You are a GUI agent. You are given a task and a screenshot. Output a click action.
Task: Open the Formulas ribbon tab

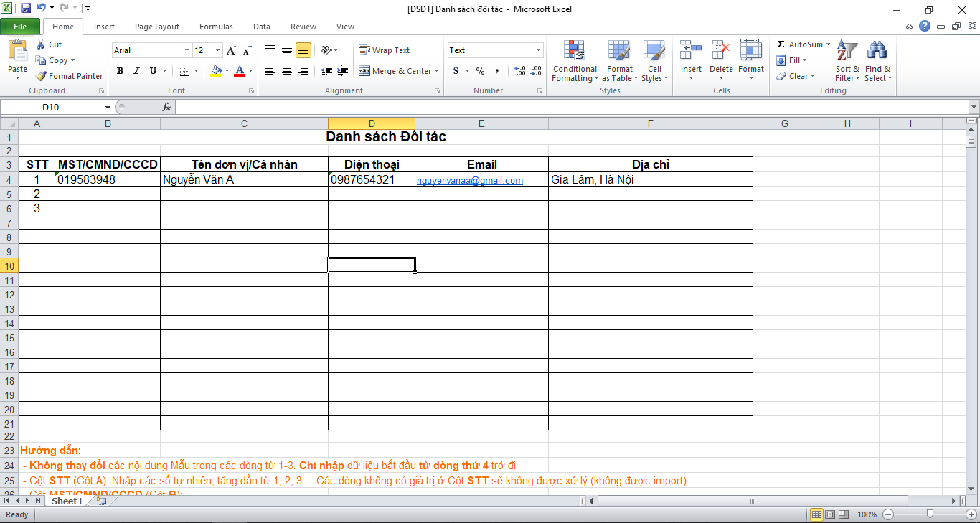click(216, 27)
